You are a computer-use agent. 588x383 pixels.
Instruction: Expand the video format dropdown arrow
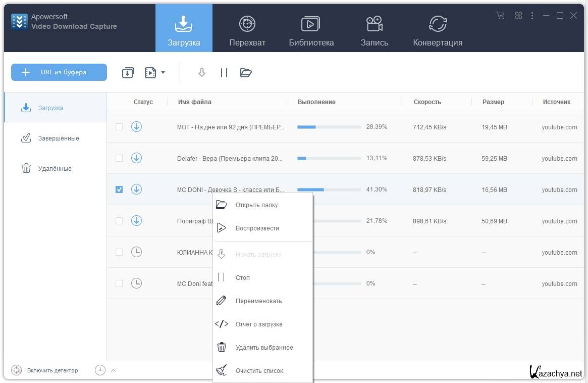[x=163, y=73]
